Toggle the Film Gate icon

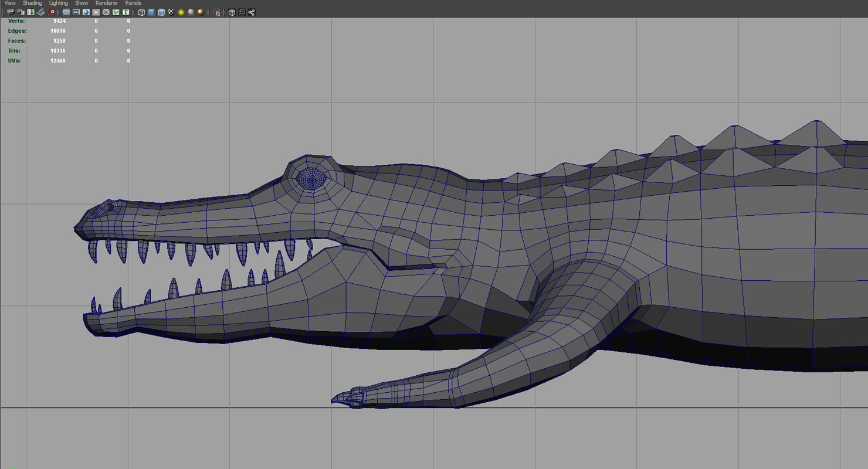coord(76,12)
